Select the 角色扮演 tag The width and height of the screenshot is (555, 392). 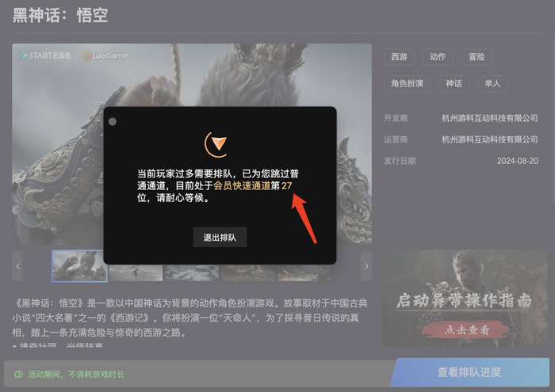click(407, 84)
